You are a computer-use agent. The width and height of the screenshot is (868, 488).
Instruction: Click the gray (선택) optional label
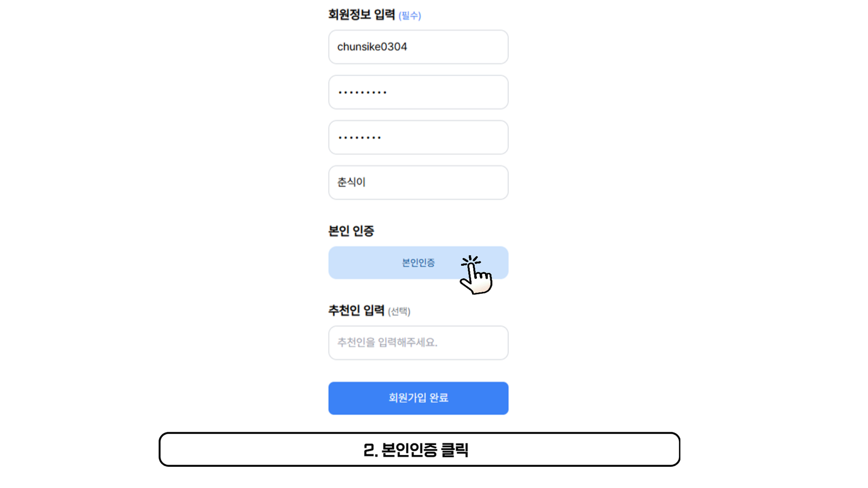(x=399, y=311)
